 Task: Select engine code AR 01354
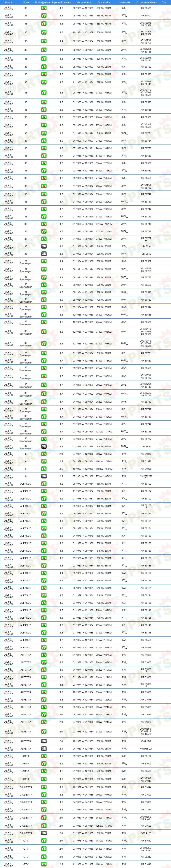click(x=146, y=809)
